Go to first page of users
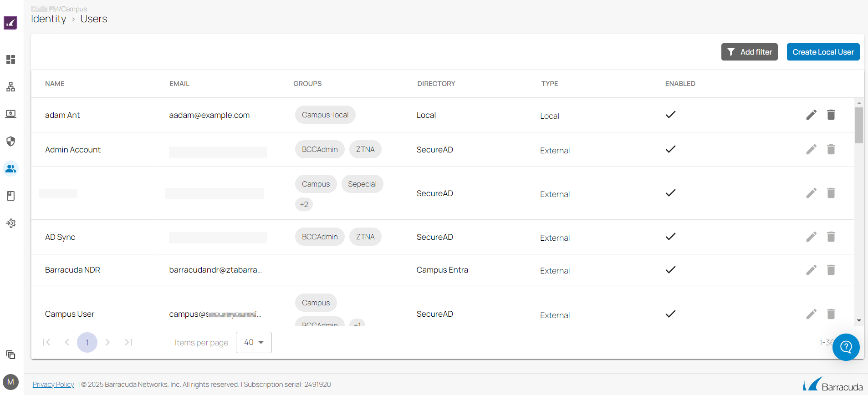 [46, 342]
